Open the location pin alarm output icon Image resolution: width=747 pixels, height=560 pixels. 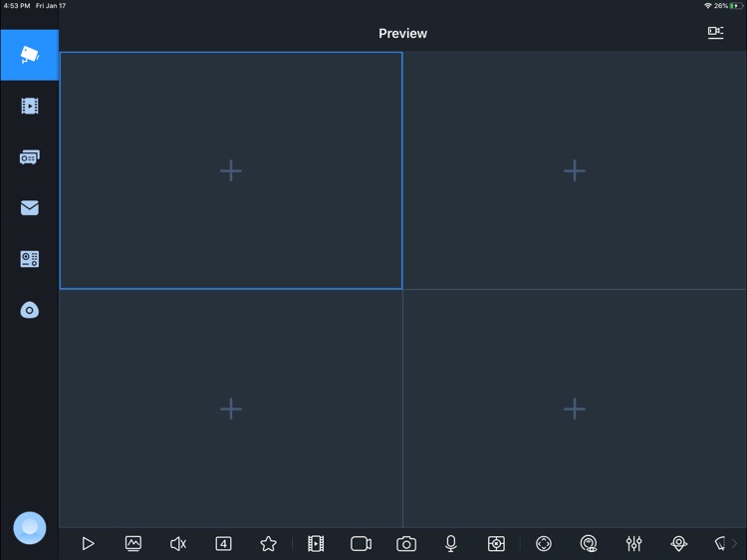(679, 543)
